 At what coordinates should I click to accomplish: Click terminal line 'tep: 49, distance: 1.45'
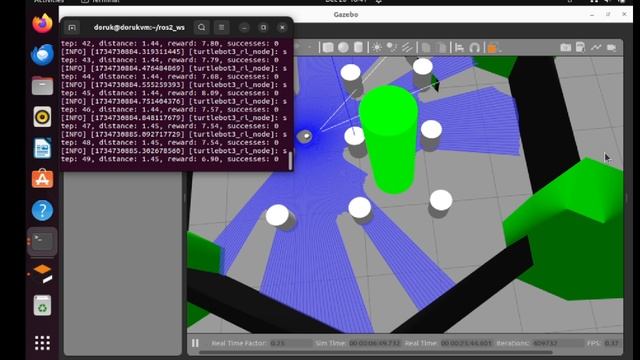(x=170, y=159)
